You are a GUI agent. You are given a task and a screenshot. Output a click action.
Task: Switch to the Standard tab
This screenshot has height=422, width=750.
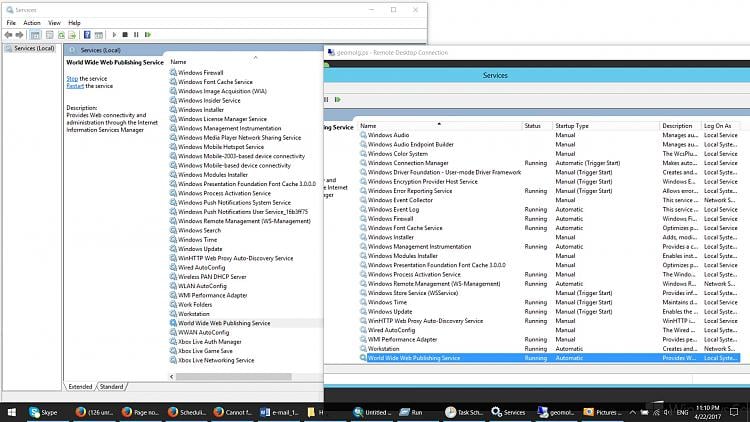tap(111, 387)
